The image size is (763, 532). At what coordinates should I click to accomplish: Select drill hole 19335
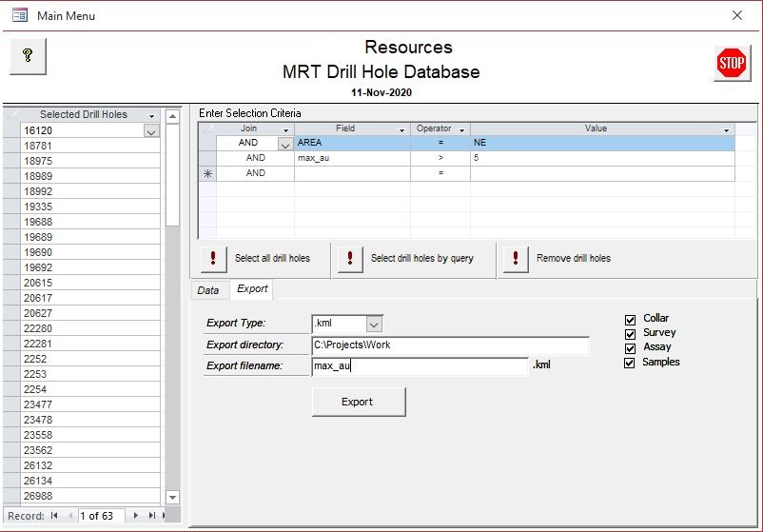(x=90, y=207)
